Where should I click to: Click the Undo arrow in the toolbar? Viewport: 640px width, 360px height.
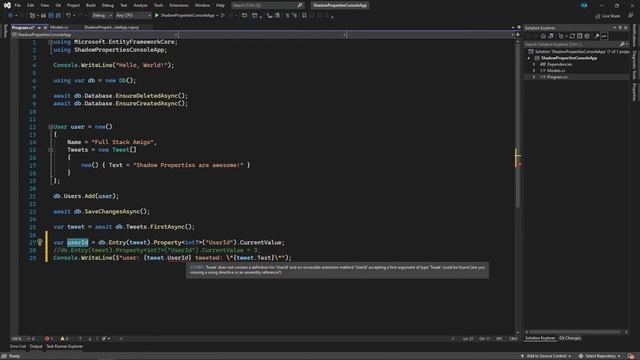point(68,16)
